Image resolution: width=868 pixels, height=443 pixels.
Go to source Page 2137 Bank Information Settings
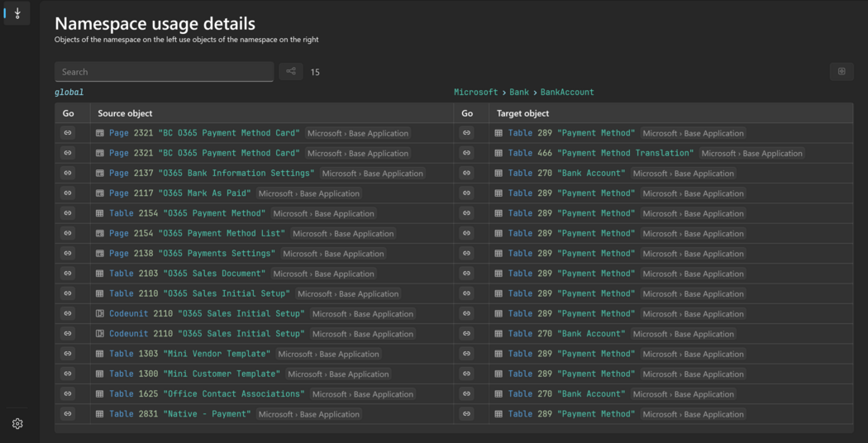(68, 174)
